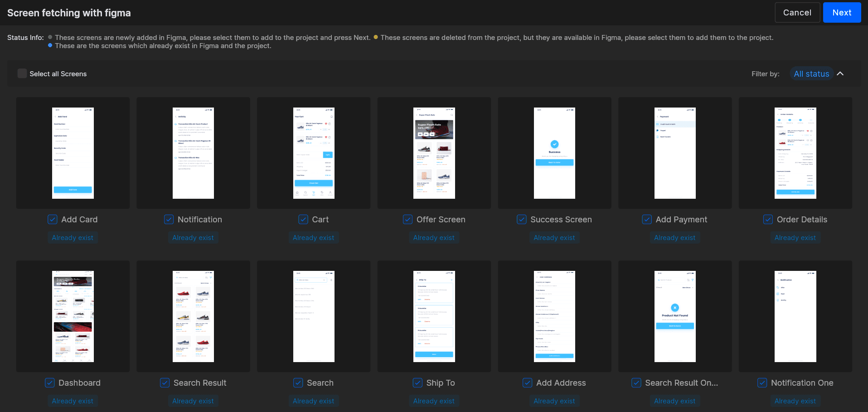Uncheck the Notification screen checkbox

click(168, 219)
